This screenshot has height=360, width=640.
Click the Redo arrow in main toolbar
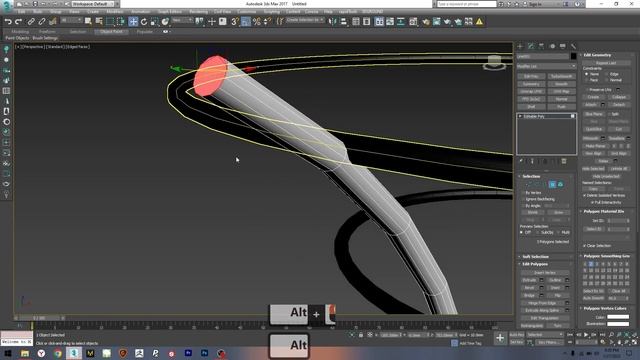(x=18, y=22)
